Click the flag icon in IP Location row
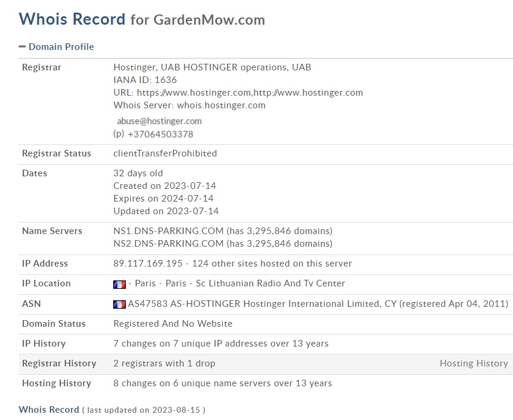 pos(119,284)
